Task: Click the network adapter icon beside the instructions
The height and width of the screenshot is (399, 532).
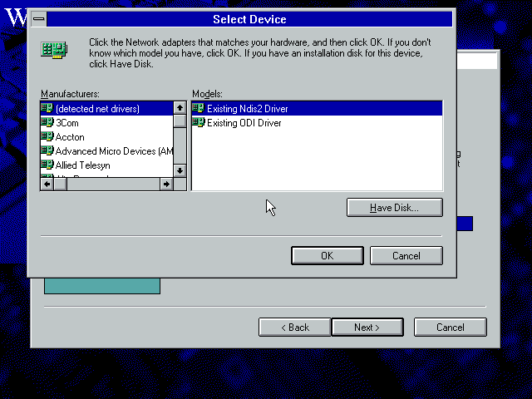Action: 54,50
